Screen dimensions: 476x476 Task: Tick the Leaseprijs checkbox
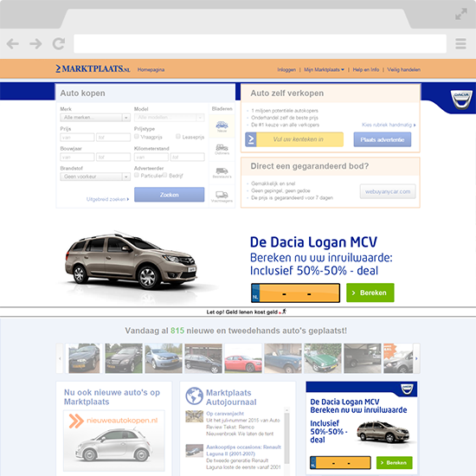click(178, 136)
